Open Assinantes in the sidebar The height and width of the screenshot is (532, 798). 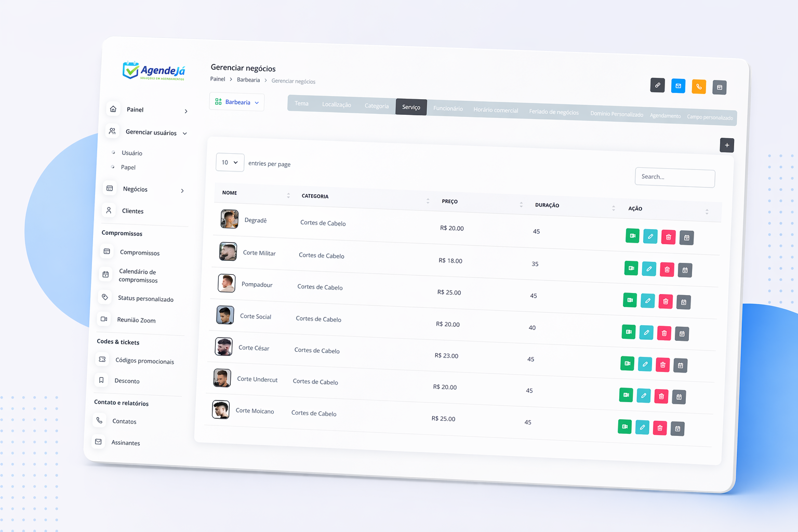(x=117, y=442)
